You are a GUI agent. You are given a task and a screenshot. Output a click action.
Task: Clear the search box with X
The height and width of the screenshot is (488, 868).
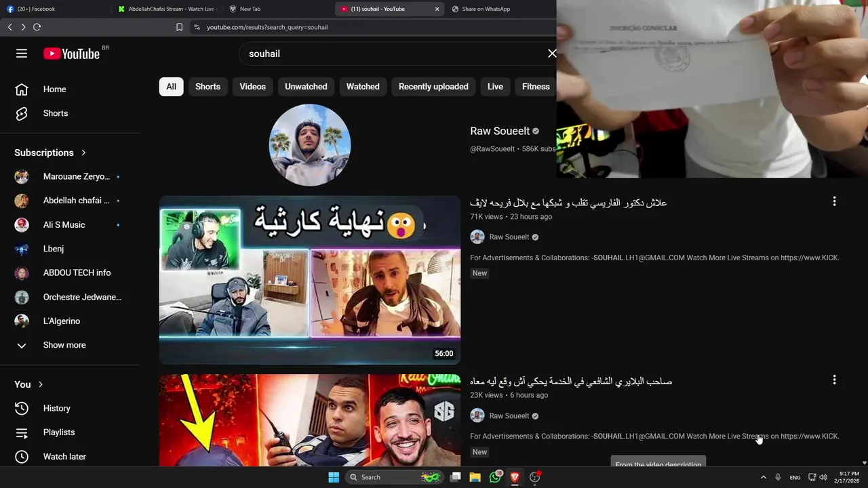pyautogui.click(x=552, y=54)
